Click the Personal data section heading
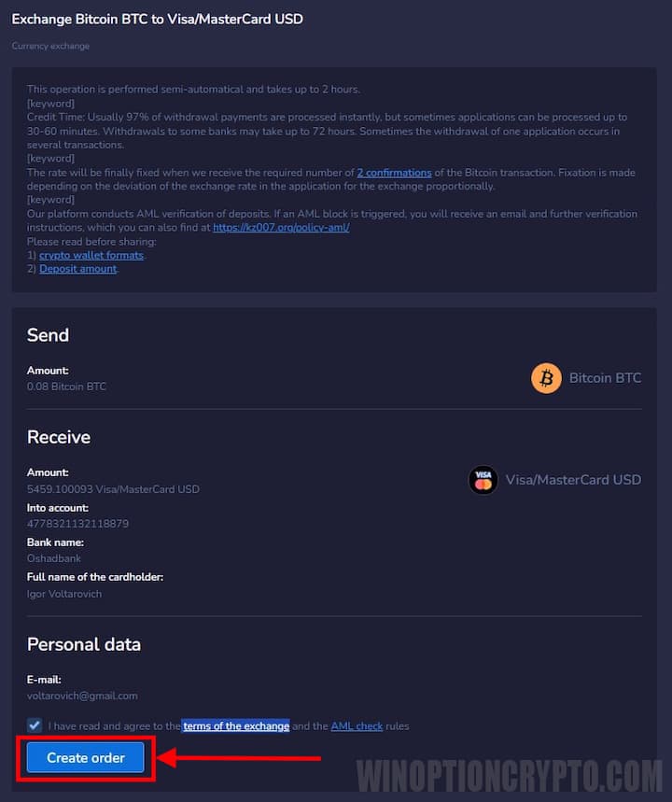 tap(84, 644)
